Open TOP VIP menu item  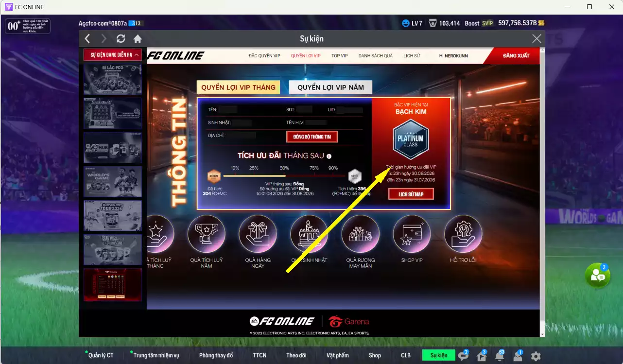tap(340, 56)
